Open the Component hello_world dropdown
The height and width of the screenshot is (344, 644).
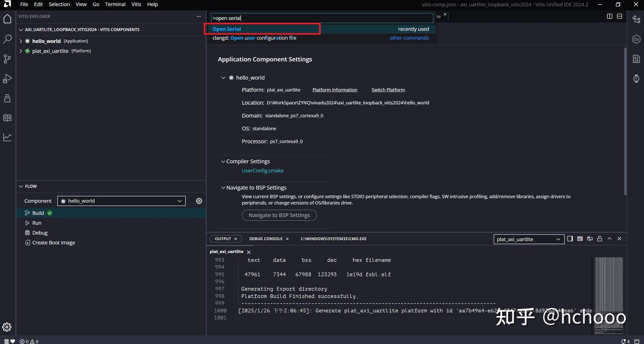(x=121, y=201)
